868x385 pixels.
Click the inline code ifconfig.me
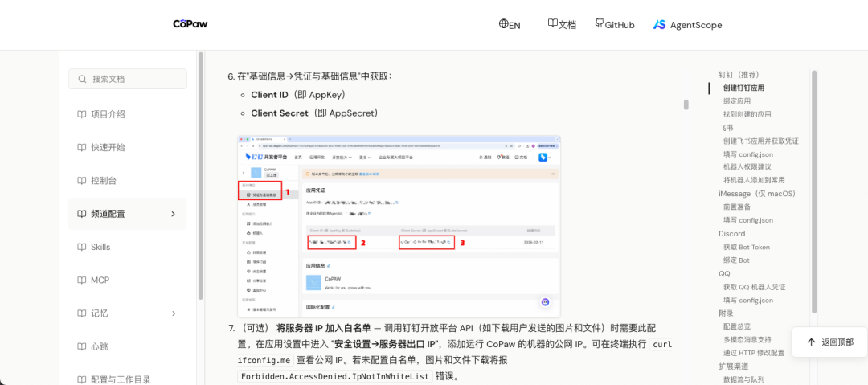[264, 360]
